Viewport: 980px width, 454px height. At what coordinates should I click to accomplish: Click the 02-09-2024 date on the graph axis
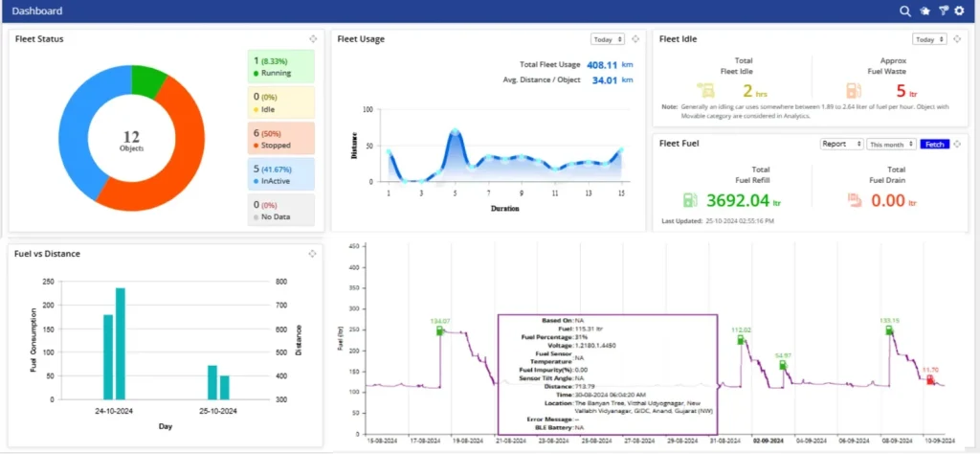coord(770,441)
